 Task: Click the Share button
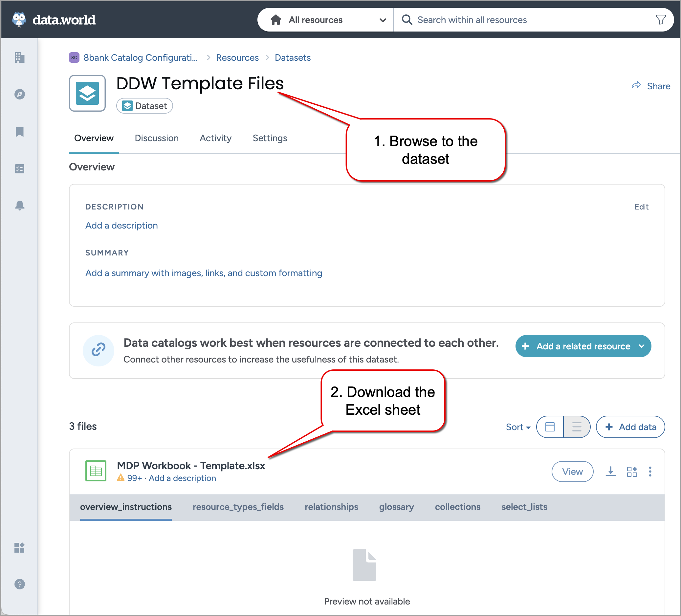tap(651, 86)
